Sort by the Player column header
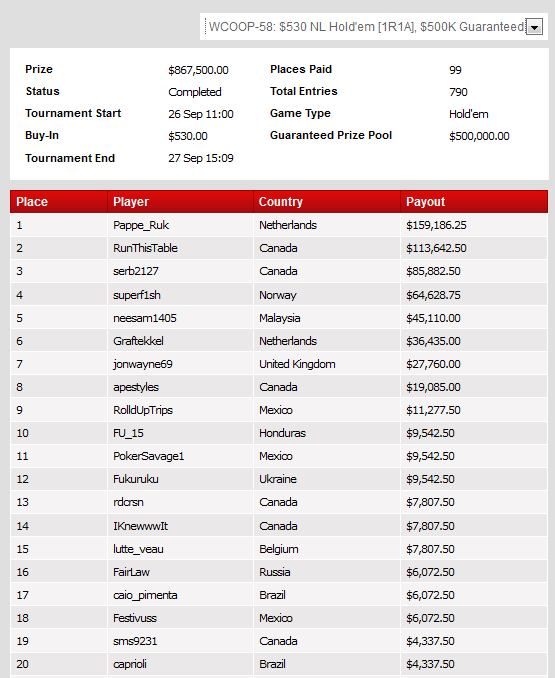 (131, 202)
